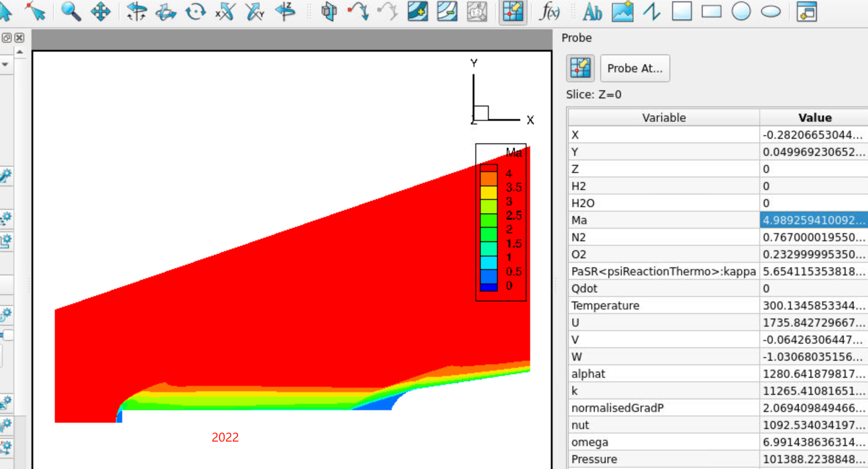The image size is (868, 469).
Task: Select the Ma variable name cell
Action: click(664, 220)
